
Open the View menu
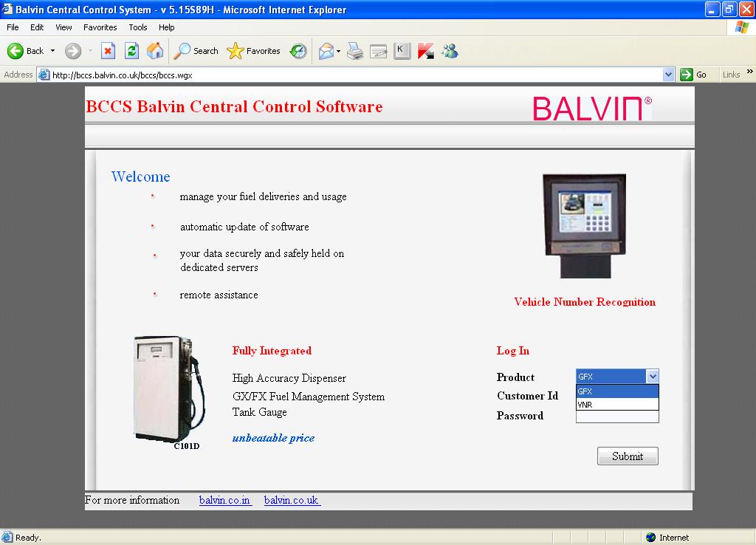(63, 27)
